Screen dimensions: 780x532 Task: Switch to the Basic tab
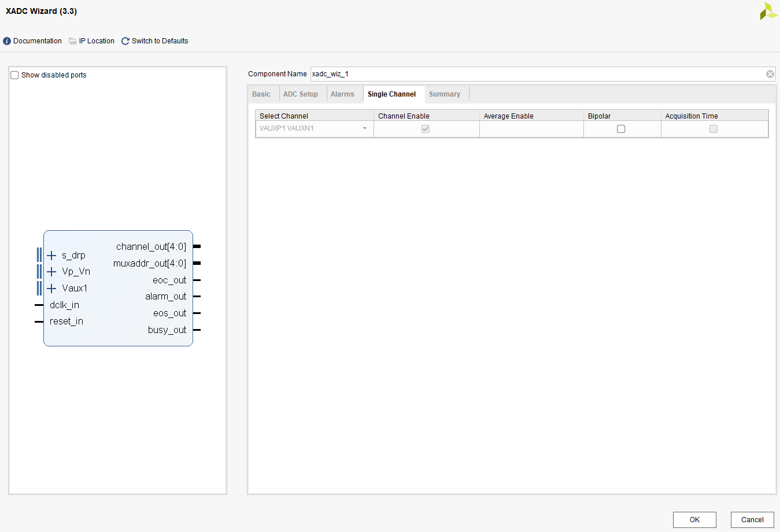[261, 94]
